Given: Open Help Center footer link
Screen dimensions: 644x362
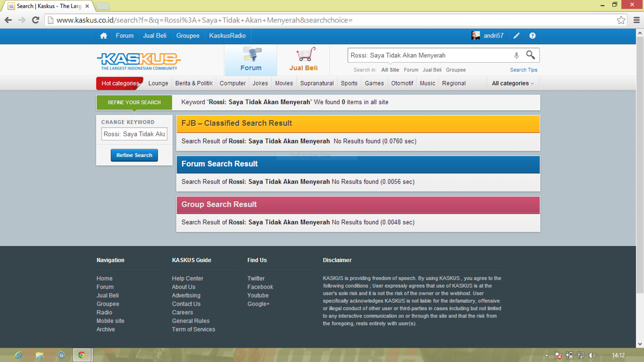Looking at the screenshot, I should tap(188, 279).
